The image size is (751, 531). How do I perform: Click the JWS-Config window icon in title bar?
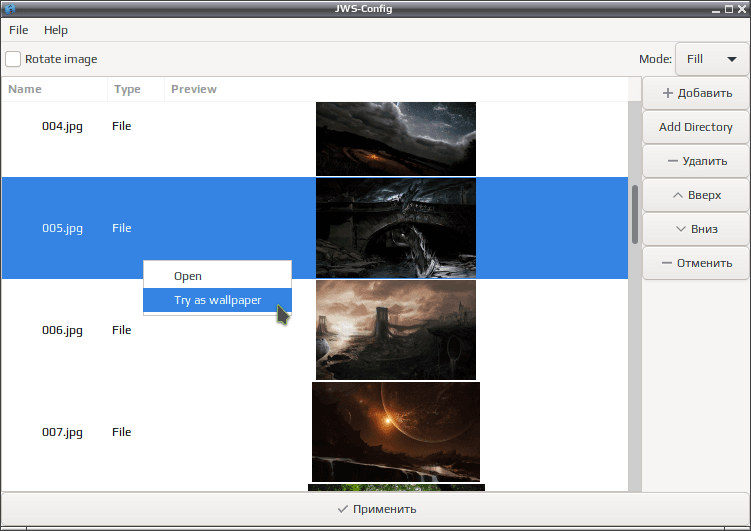(9, 8)
